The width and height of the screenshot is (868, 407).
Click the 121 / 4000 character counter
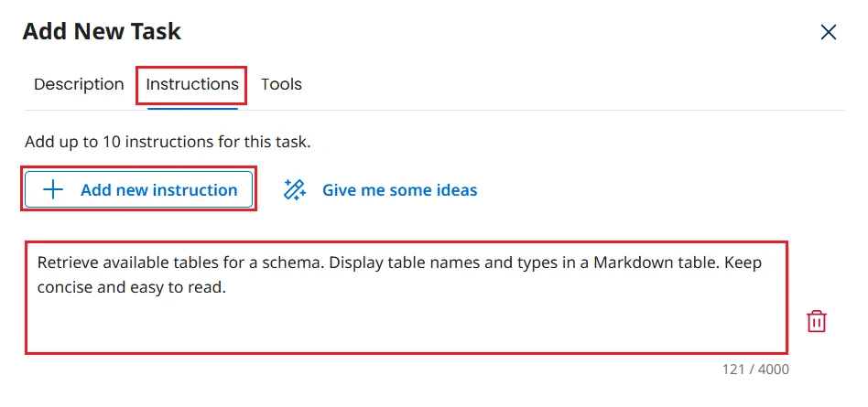point(754,370)
